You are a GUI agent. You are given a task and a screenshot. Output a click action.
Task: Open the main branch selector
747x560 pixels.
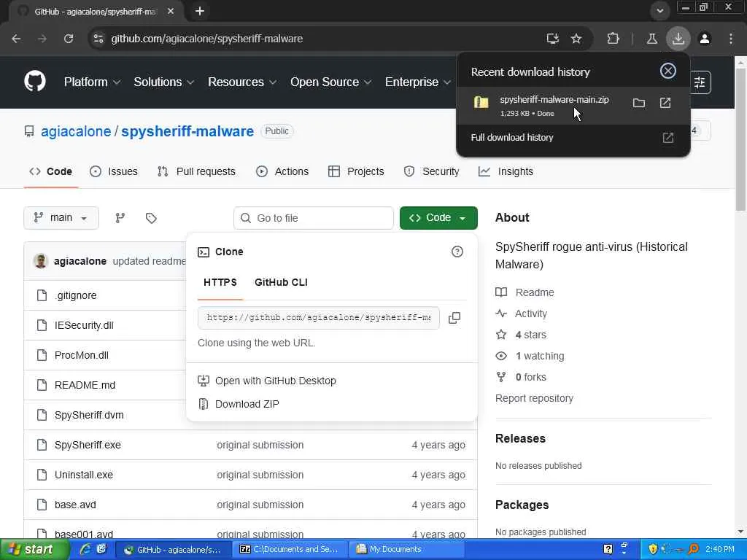[x=61, y=217]
